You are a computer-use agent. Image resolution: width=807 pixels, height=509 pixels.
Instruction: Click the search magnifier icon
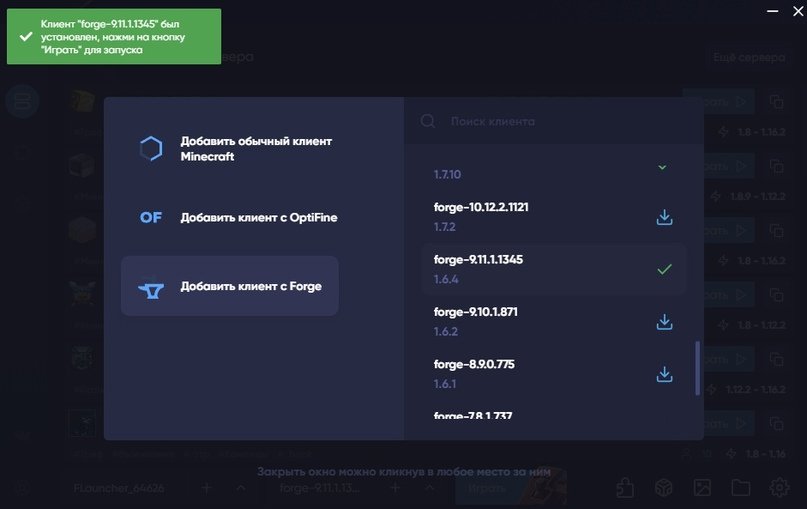pyautogui.click(x=428, y=121)
